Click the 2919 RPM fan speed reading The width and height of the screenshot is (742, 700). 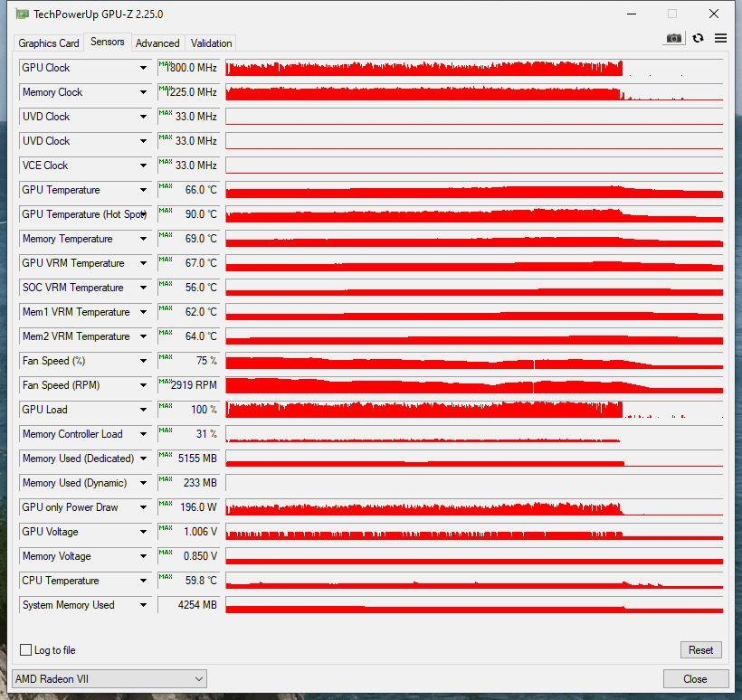[188, 385]
